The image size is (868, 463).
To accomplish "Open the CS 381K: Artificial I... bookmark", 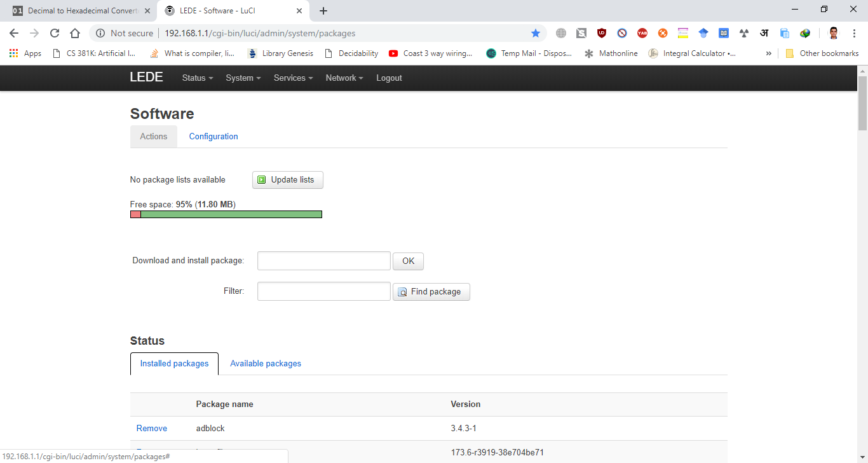I will (x=94, y=53).
